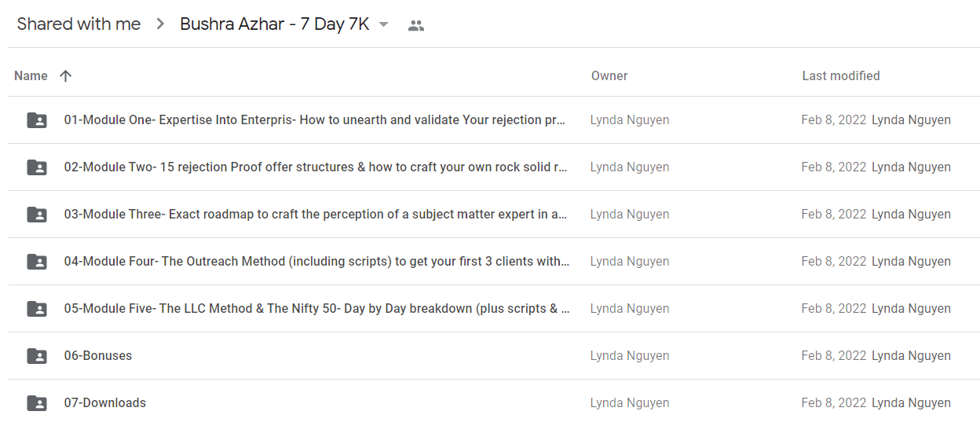Click the 03-Module Three shared folder icon

37,215
